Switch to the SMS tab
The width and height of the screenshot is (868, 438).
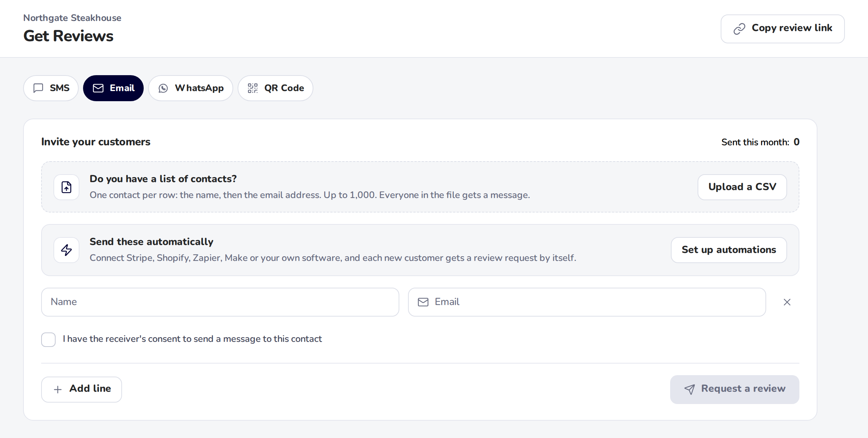tap(51, 88)
